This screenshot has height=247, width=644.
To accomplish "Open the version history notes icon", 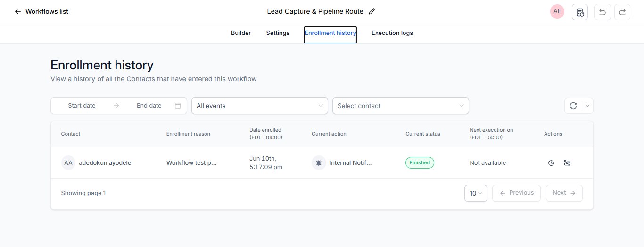I will point(580,12).
